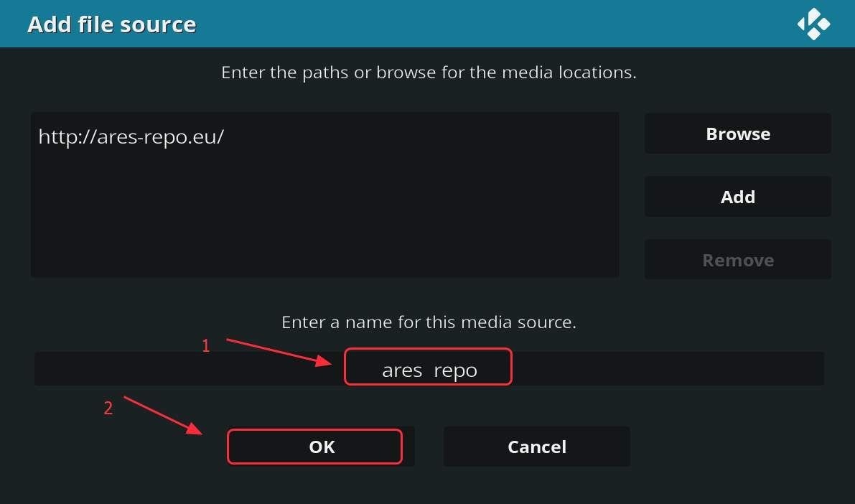Click the red annotation number 1
Image resolution: width=855 pixels, height=504 pixels.
(206, 346)
